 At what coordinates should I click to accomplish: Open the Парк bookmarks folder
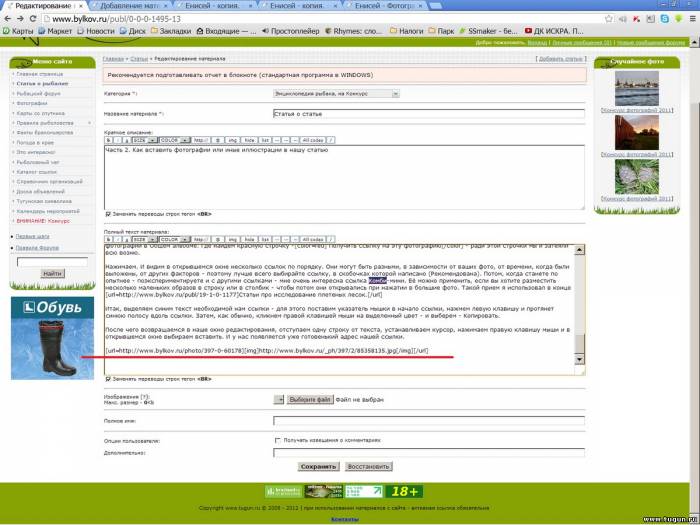pyautogui.click(x=441, y=31)
